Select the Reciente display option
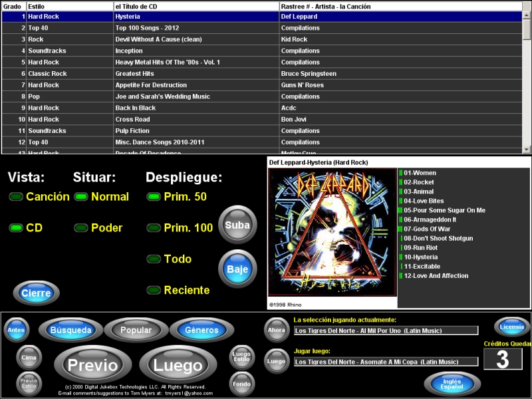The height and width of the screenshot is (399, 532). 154,290
